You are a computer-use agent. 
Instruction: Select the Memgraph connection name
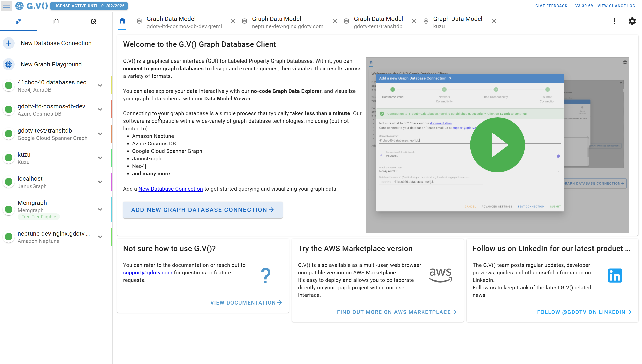click(32, 203)
